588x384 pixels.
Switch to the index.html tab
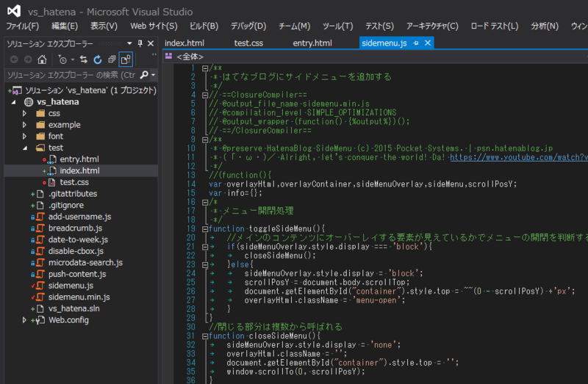click(184, 43)
